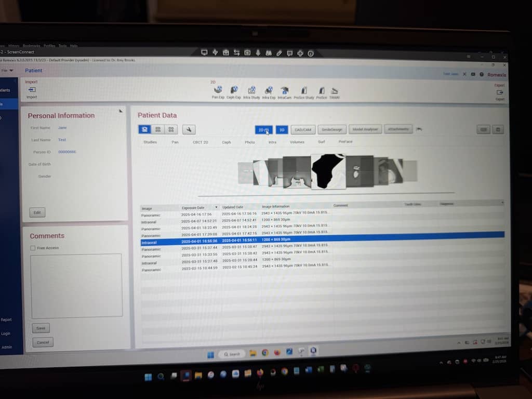Click the Exposure Date sort arrow
The image size is (532, 399).
(x=216, y=207)
